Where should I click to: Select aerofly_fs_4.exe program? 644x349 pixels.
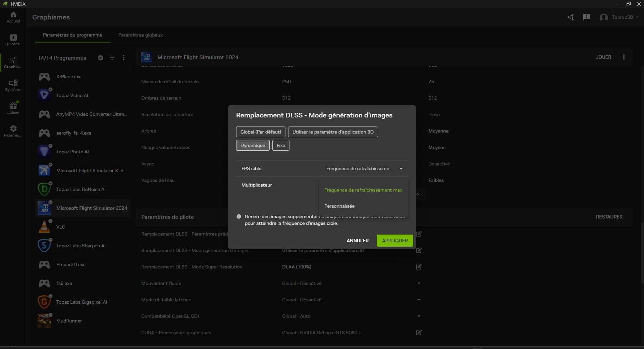[83, 133]
